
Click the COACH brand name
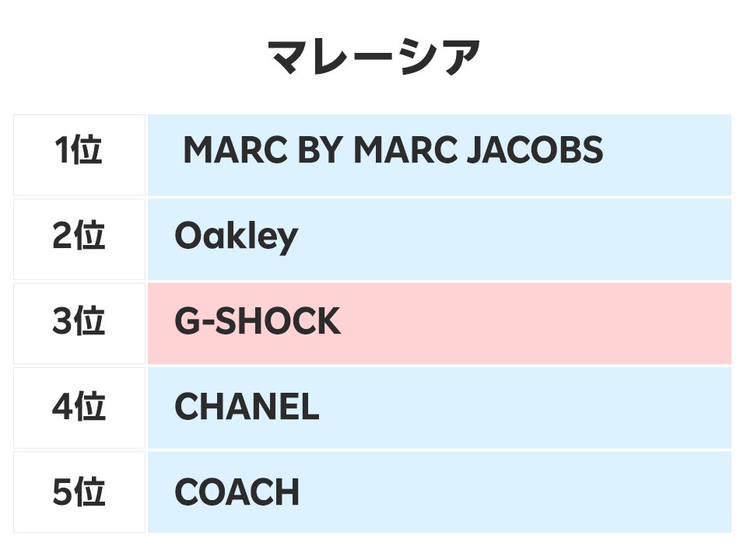point(237,492)
